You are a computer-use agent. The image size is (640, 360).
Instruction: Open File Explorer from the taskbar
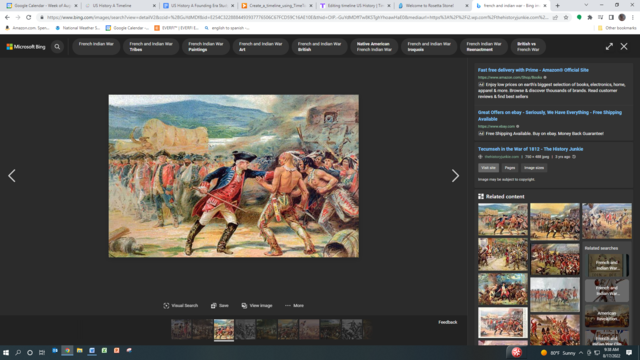tap(80, 351)
